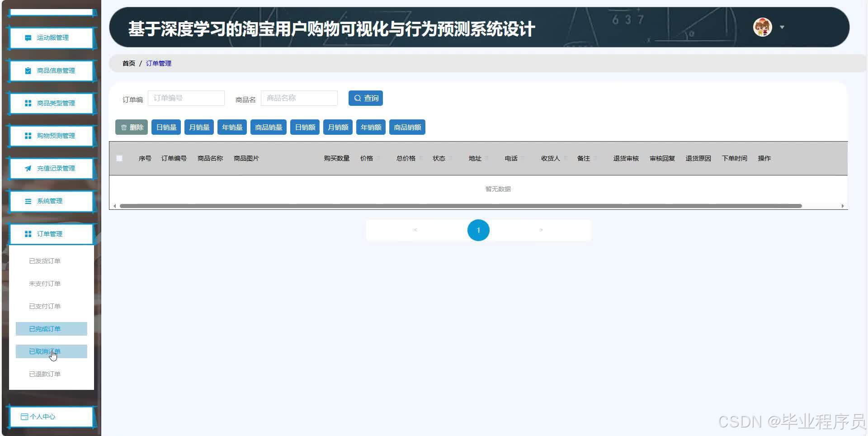Click the 月销量 button
The width and height of the screenshot is (868, 436).
click(199, 128)
